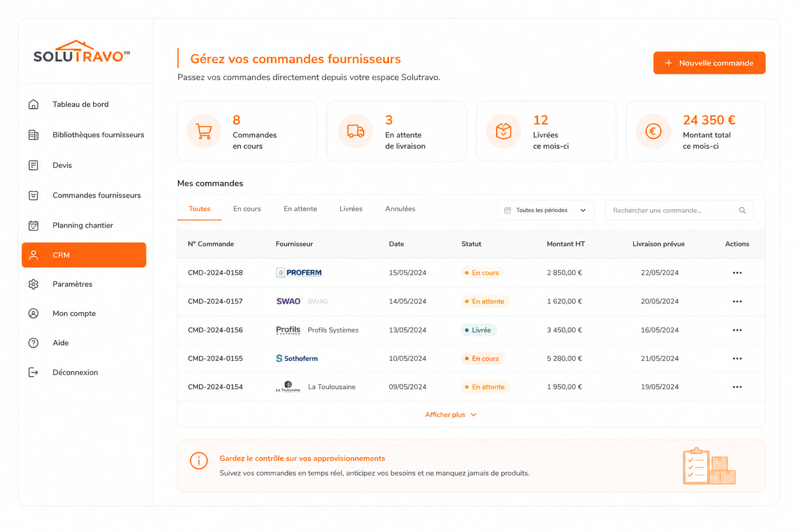Click the Devis document icon
The height and width of the screenshot is (532, 798).
(x=33, y=165)
